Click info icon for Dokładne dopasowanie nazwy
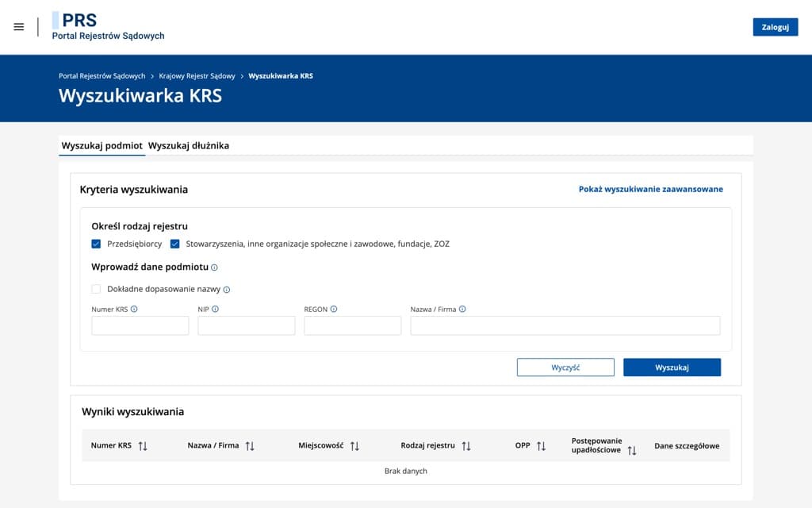812x508 pixels. click(228, 289)
